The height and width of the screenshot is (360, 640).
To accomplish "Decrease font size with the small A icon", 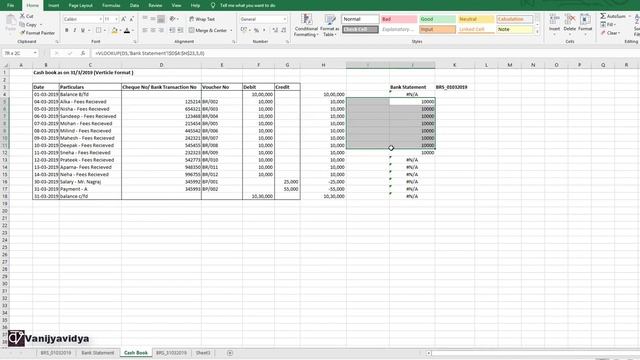I will click(x=131, y=19).
